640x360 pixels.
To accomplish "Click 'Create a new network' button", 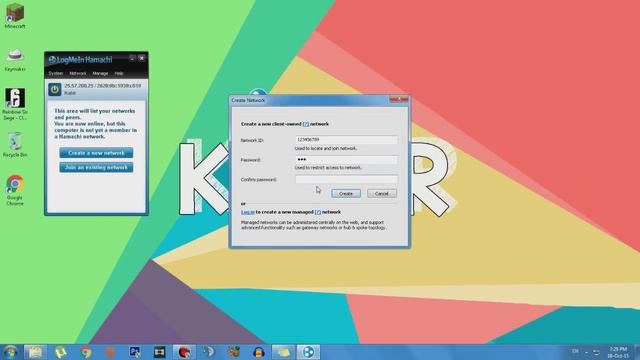I will tap(96, 153).
